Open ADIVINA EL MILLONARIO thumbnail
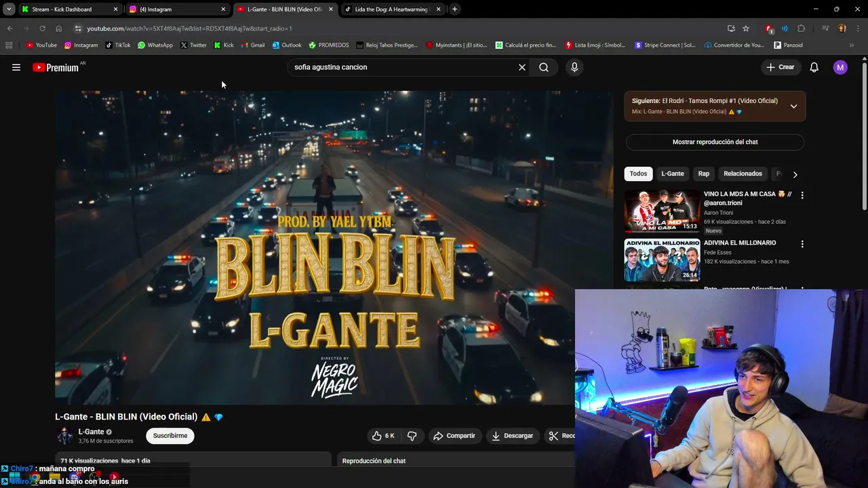 click(x=662, y=260)
